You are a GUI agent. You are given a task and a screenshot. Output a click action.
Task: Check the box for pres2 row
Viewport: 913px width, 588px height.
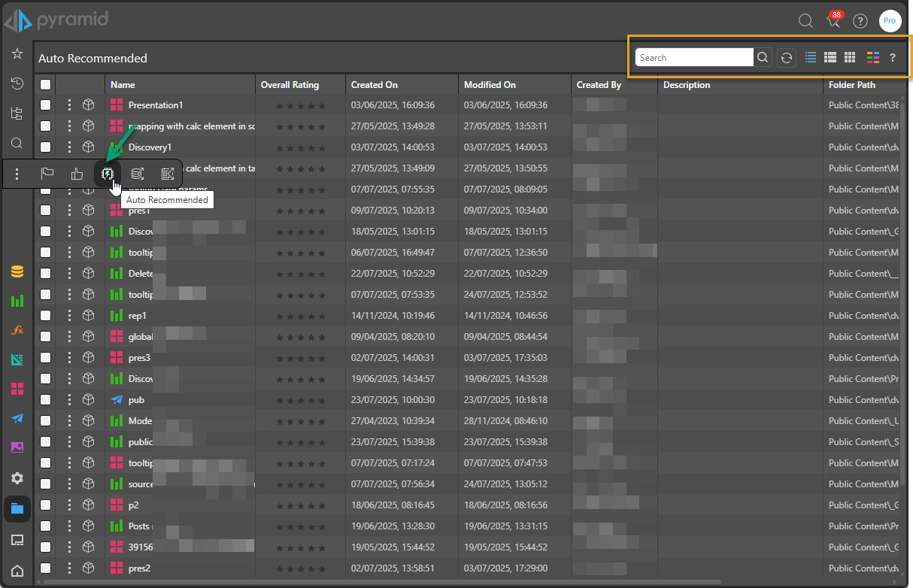coord(46,568)
